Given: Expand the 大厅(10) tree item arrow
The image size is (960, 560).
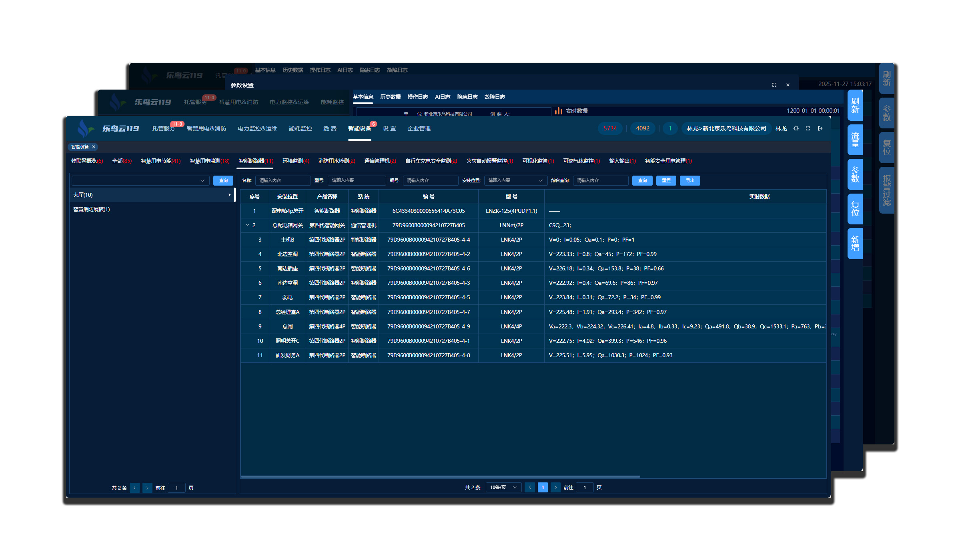Looking at the screenshot, I should pos(229,195).
